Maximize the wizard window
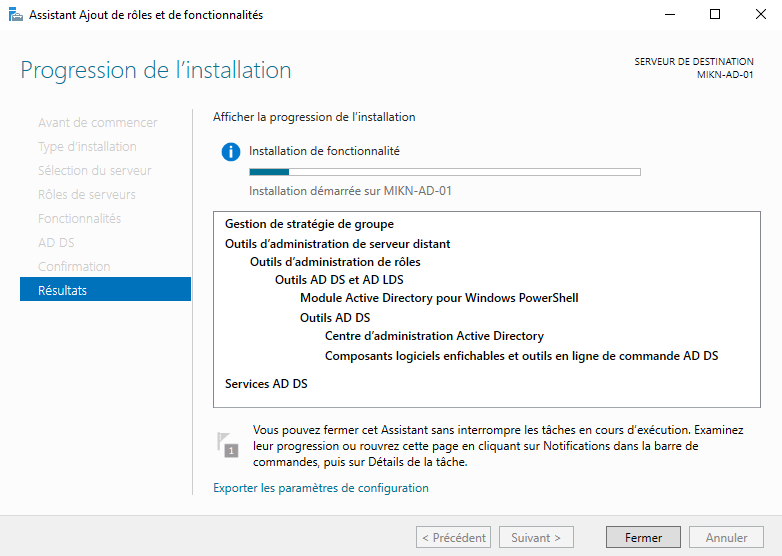 coord(715,14)
